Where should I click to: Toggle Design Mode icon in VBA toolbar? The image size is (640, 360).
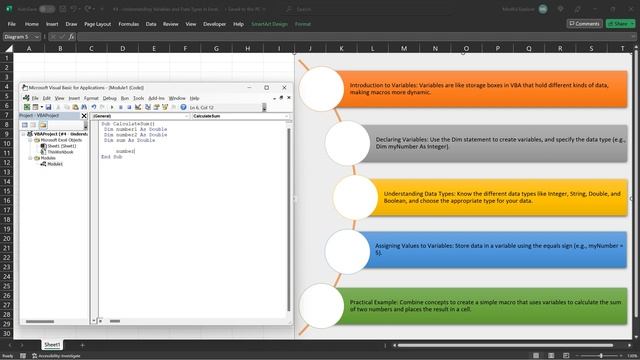(x=138, y=107)
